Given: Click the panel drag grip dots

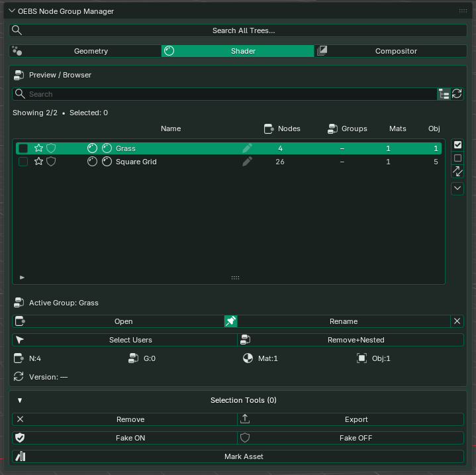Looking at the screenshot, I should click(463, 11).
